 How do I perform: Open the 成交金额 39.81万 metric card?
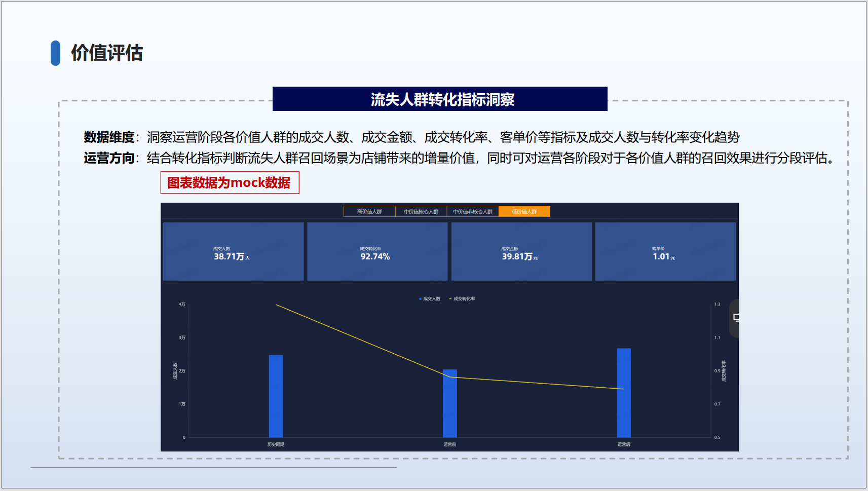tap(521, 251)
